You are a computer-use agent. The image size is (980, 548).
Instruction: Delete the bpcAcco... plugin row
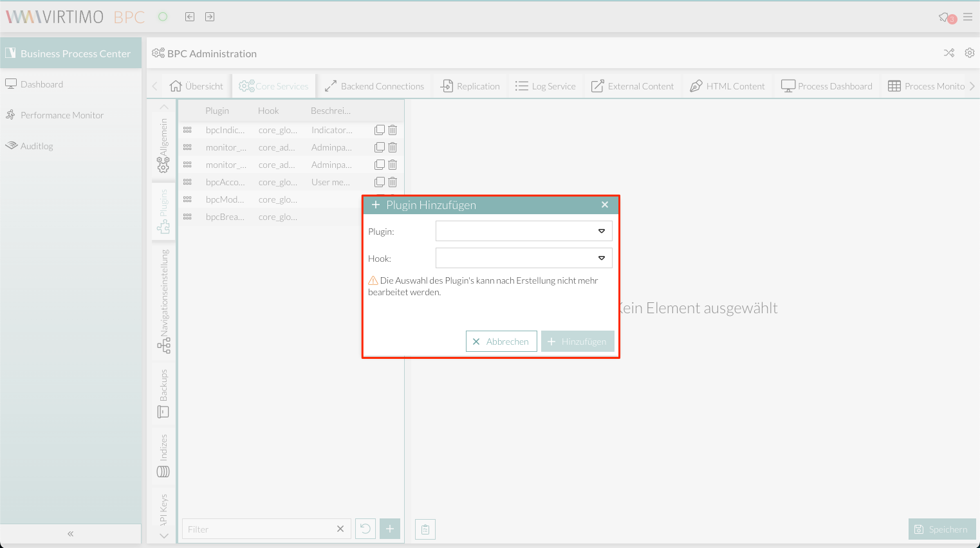393,182
